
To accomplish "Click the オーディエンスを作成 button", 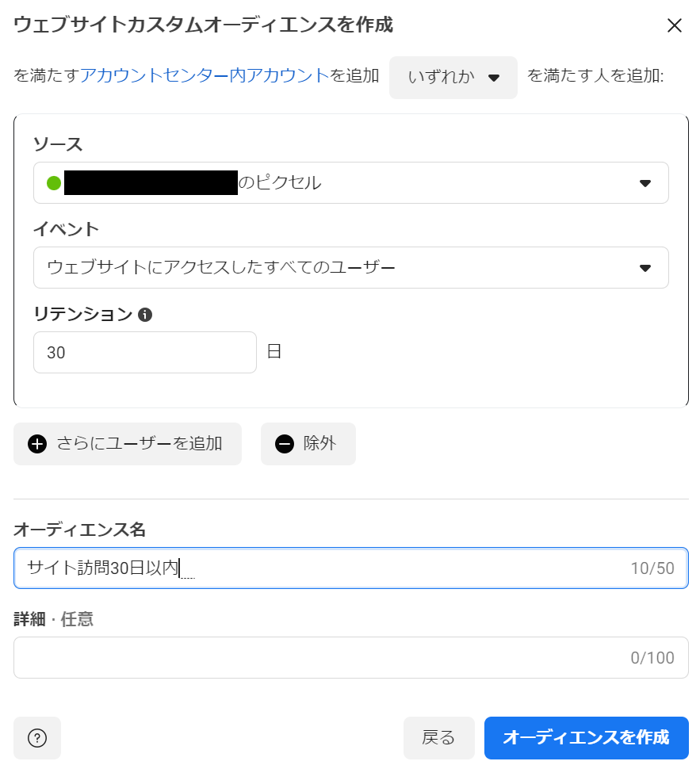I will point(586,737).
